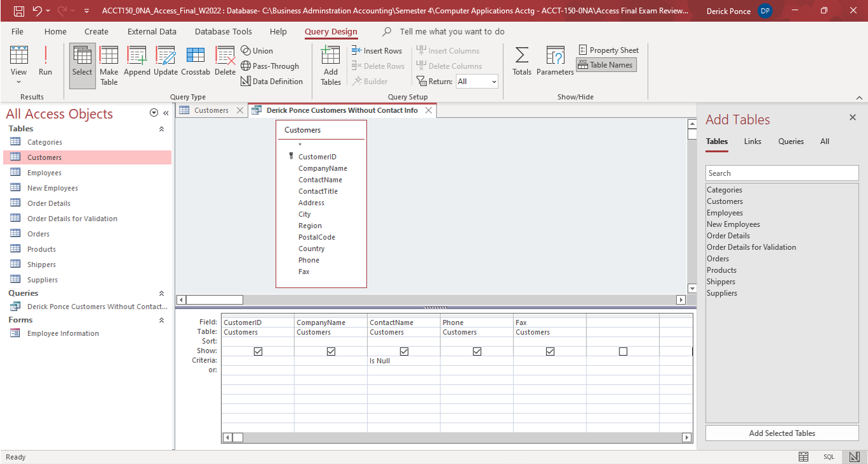Select the Make Table query type
This screenshot has height=464, width=868.
point(109,65)
